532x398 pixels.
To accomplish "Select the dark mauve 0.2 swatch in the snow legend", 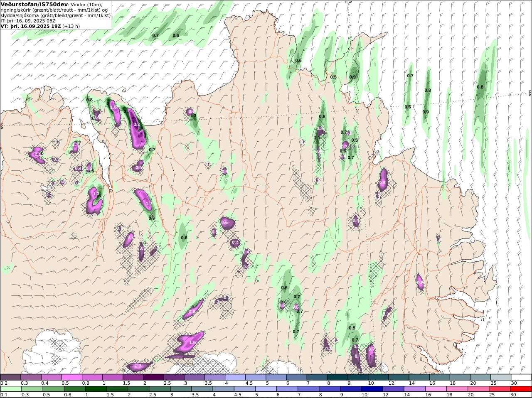I will [10, 377].
